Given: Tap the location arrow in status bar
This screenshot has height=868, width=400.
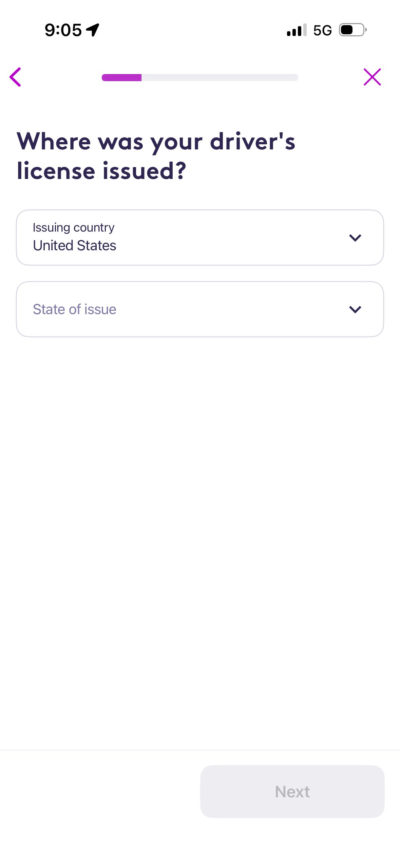Looking at the screenshot, I should [93, 30].
